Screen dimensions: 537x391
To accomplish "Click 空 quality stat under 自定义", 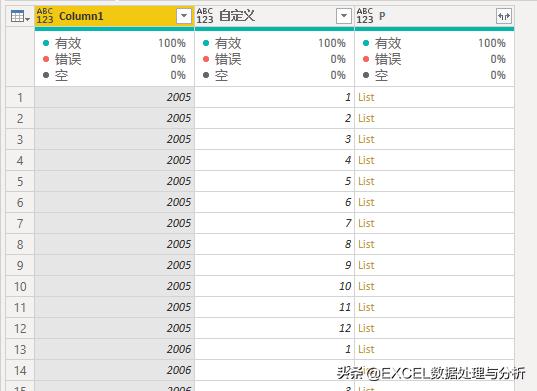I will click(x=274, y=75).
